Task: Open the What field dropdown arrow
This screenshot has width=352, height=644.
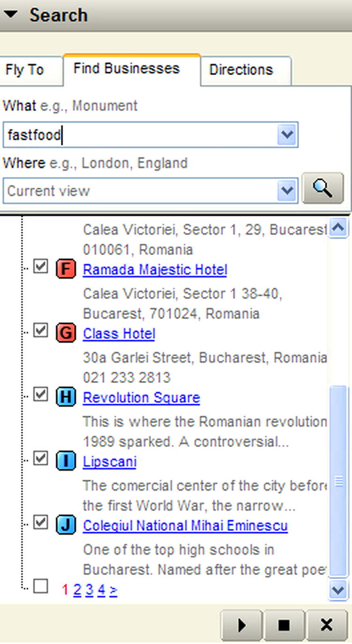Action: pyautogui.click(x=287, y=135)
